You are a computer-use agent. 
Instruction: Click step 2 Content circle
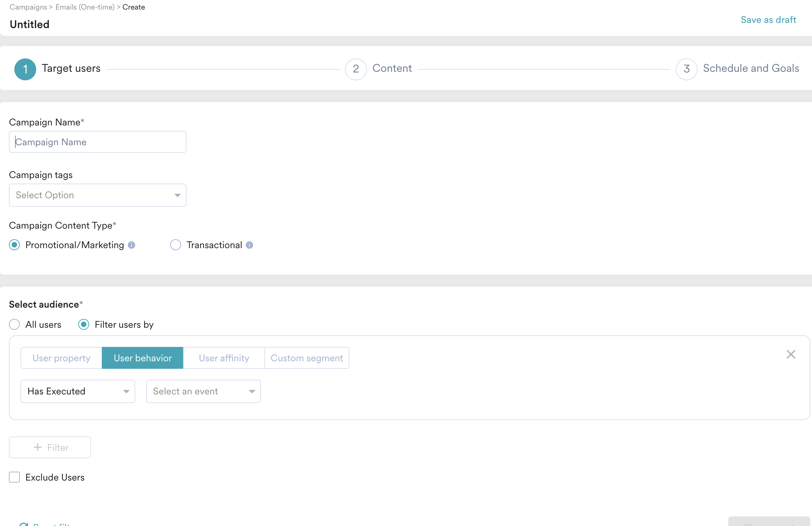point(356,69)
